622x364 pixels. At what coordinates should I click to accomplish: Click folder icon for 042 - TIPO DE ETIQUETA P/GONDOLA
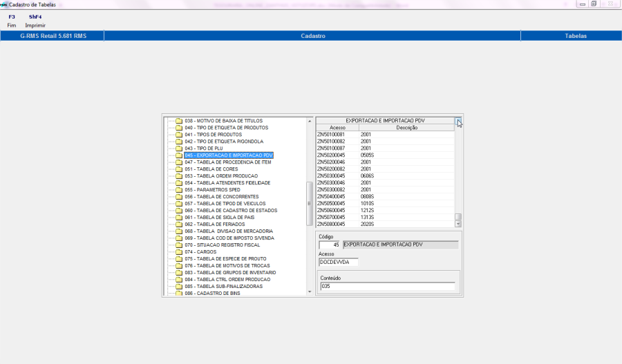[x=179, y=142]
